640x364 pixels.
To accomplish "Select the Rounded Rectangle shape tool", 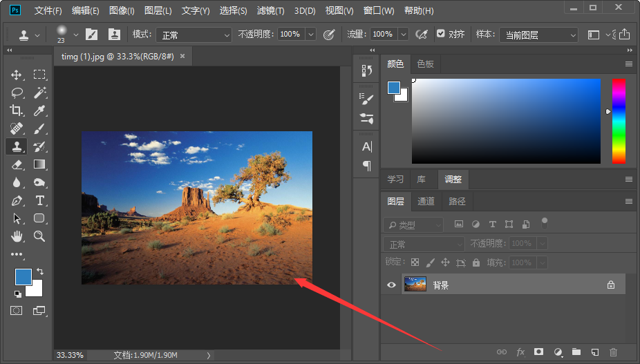I will coord(39,218).
